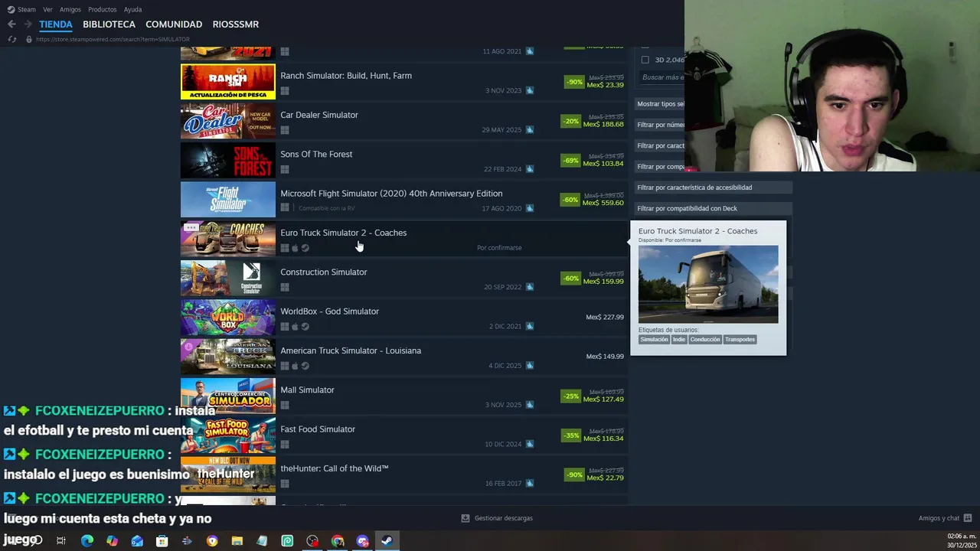This screenshot has height=551, width=980.
Task: Click the wishlist icon on Ranch Simulator row
Action: [530, 90]
